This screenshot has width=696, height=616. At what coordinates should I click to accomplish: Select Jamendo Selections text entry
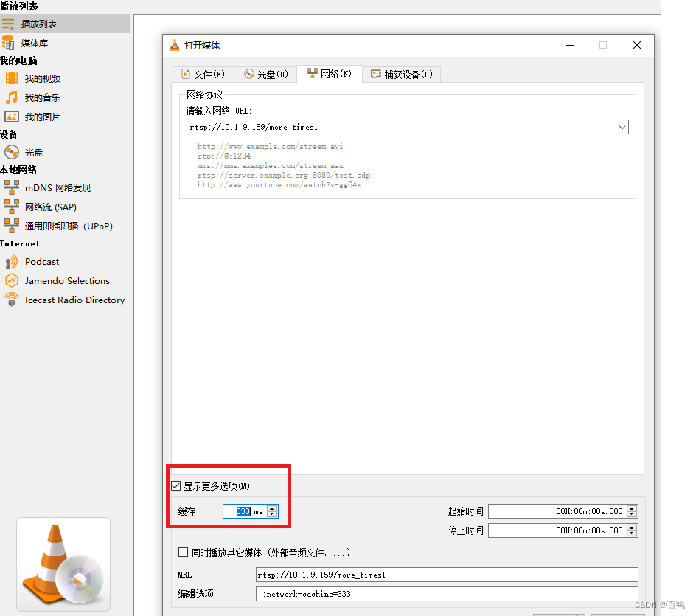click(x=68, y=280)
